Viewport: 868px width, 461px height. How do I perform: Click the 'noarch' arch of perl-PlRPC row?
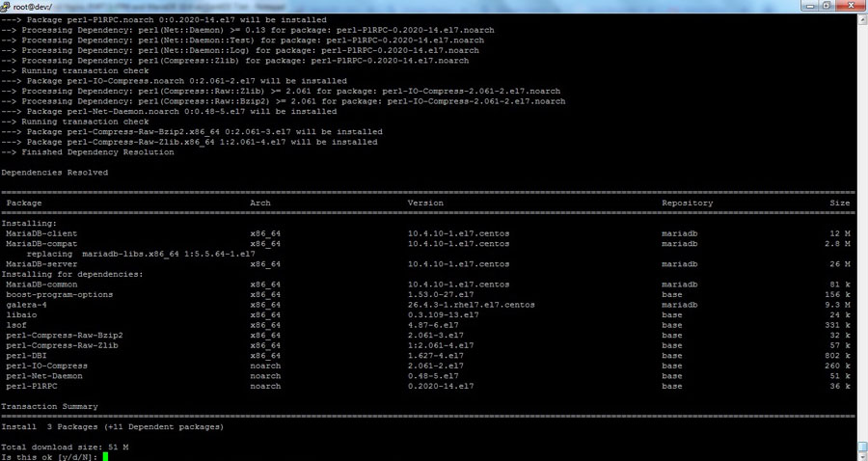point(265,387)
